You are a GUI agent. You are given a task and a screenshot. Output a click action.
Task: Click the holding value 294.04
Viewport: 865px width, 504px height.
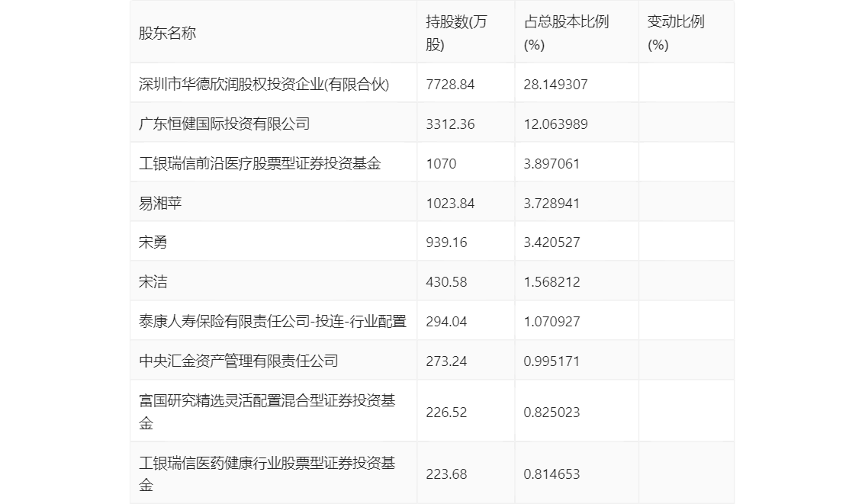pyautogui.click(x=446, y=322)
